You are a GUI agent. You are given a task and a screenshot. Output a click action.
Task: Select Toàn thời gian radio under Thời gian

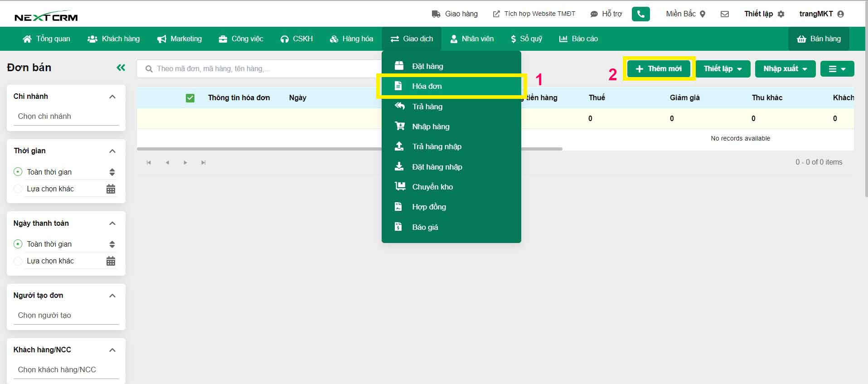[x=18, y=172]
